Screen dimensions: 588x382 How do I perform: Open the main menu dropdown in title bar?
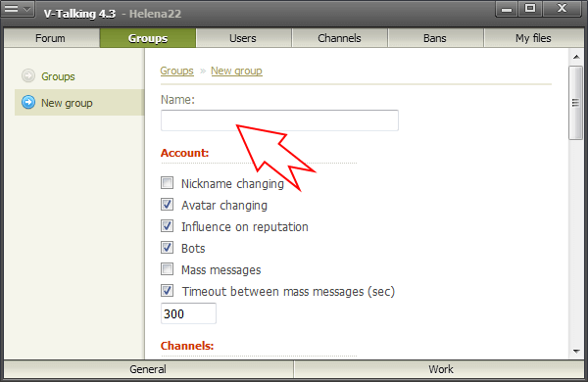18,9
